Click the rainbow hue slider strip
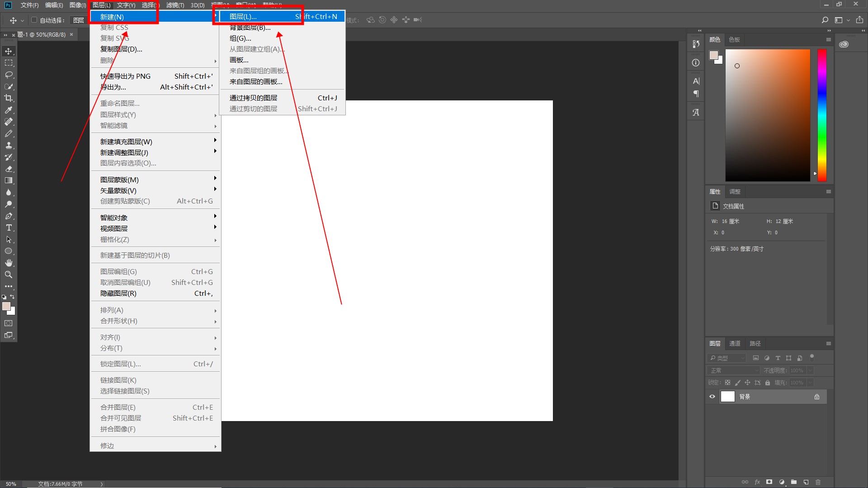This screenshot has height=488, width=868. [x=821, y=115]
